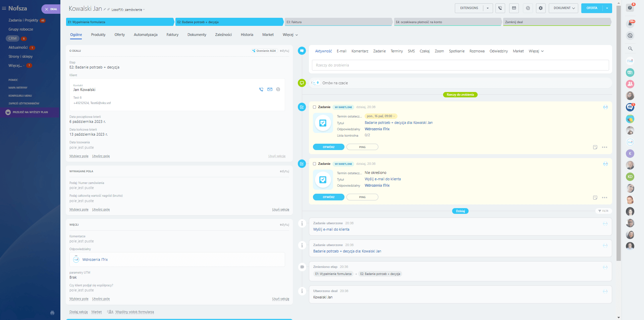Call contact Jan Kowalski using phone icon
Viewport: 644px width, 320px height.
pyautogui.click(x=261, y=89)
